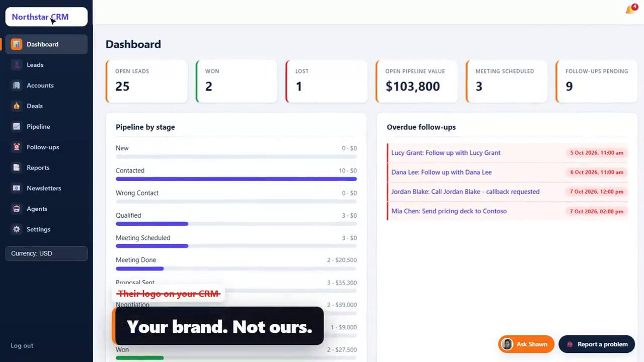The image size is (644, 362).
Task: Open Settings via the gear icon
Action: coord(17,229)
